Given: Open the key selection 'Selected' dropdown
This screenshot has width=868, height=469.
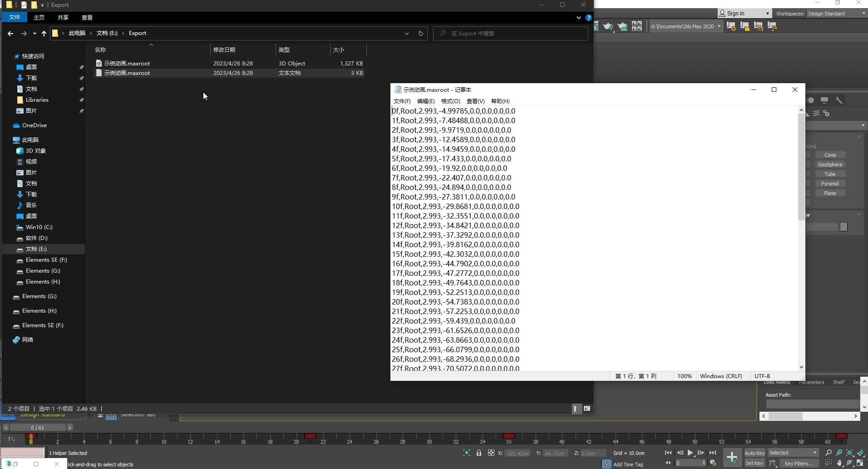Looking at the screenshot, I should (793, 453).
